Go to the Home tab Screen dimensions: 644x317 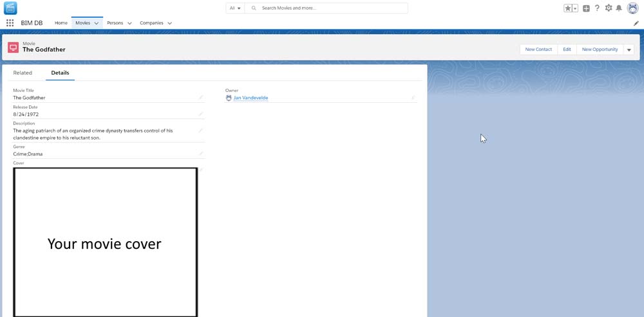pyautogui.click(x=61, y=23)
